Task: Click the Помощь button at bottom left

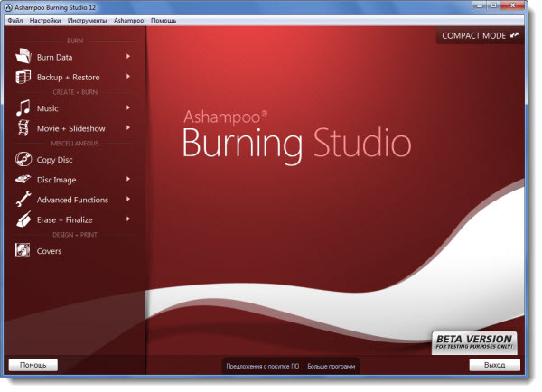Action: click(33, 365)
